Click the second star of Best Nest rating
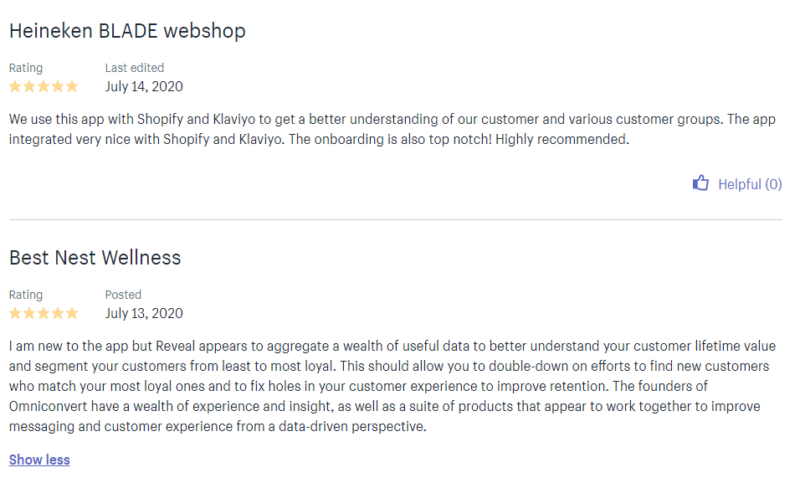This screenshot has width=800, height=483. 30,313
